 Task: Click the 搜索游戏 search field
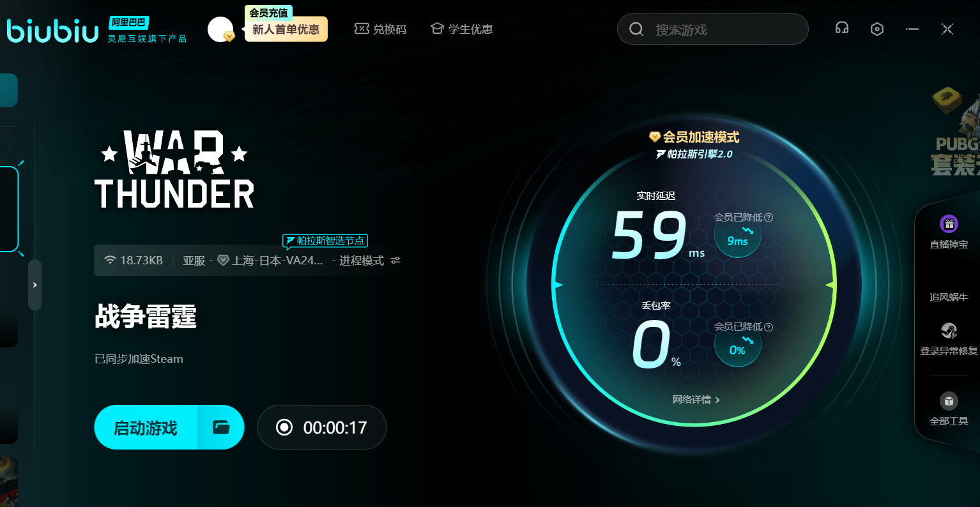[712, 29]
